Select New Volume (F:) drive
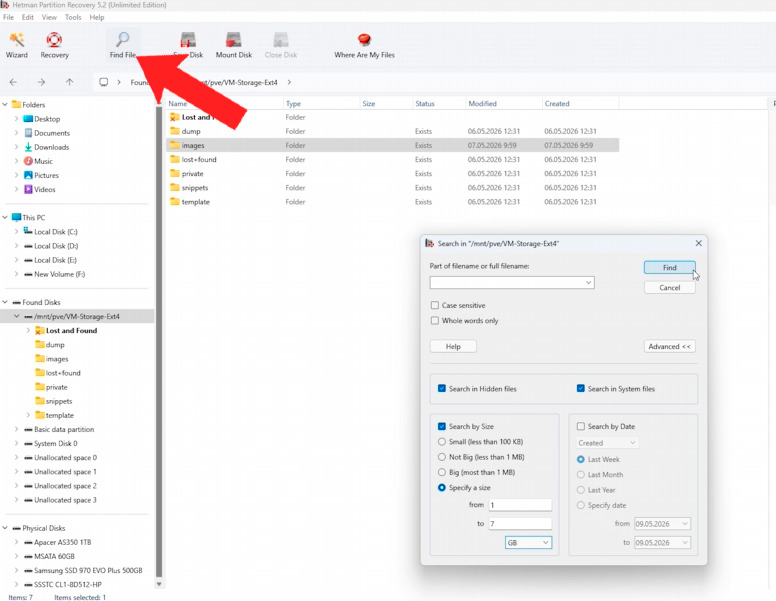Viewport: 776px width, 601px height. tap(54, 274)
